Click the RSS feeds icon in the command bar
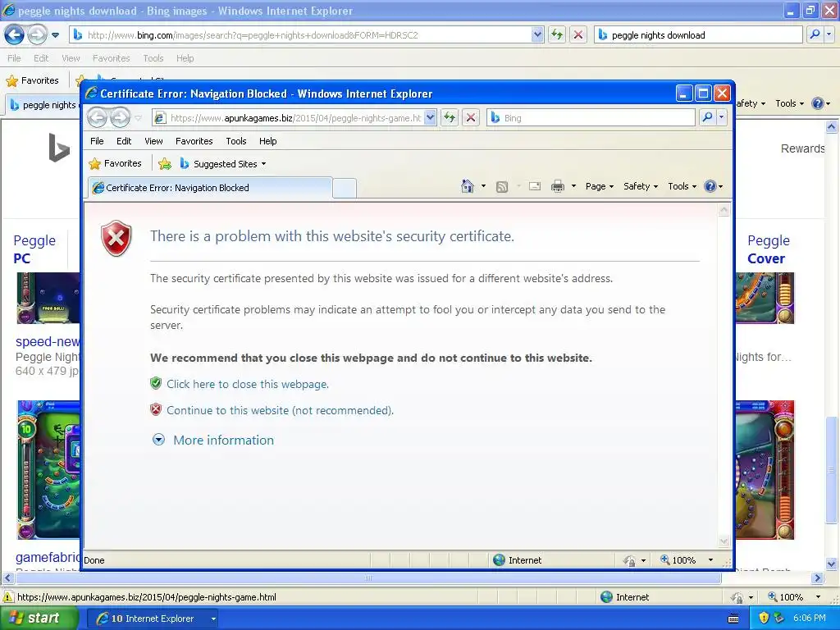The height and width of the screenshot is (630, 840). [x=502, y=186]
